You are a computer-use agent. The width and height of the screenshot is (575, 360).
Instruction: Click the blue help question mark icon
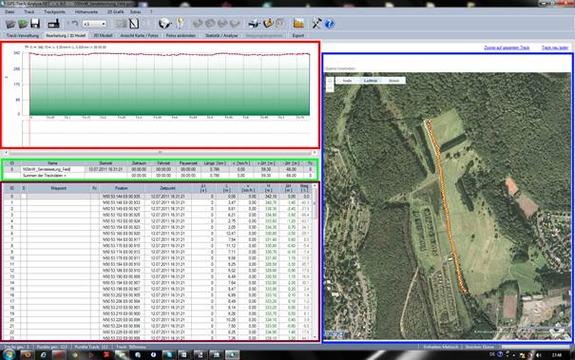coord(329,24)
